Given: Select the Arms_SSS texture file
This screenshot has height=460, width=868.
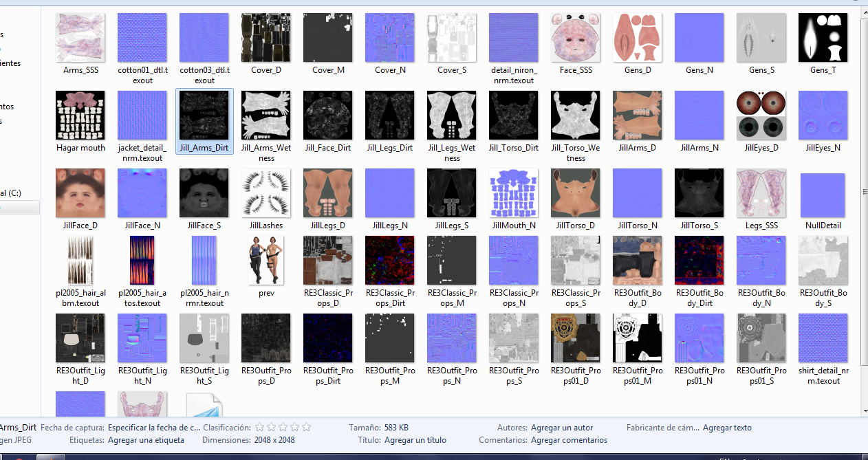Looking at the screenshot, I should (80, 38).
